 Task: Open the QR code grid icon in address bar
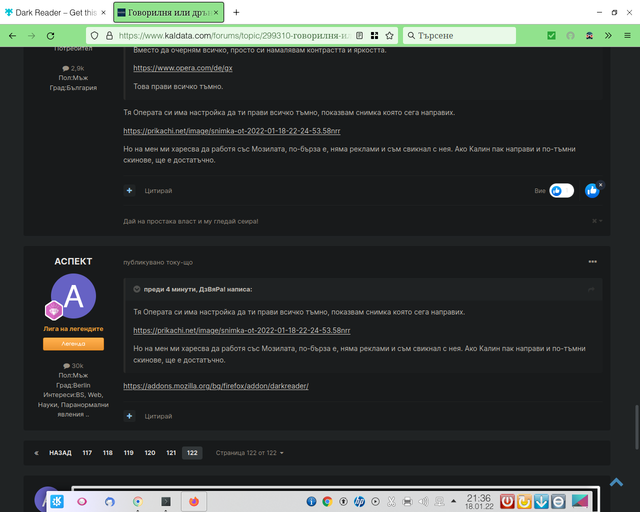[x=374, y=36]
